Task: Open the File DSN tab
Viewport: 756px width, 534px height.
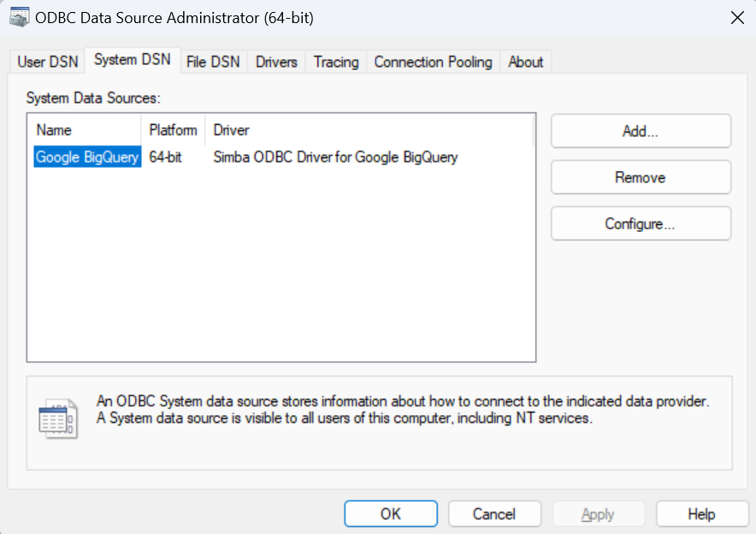Action: pos(213,62)
